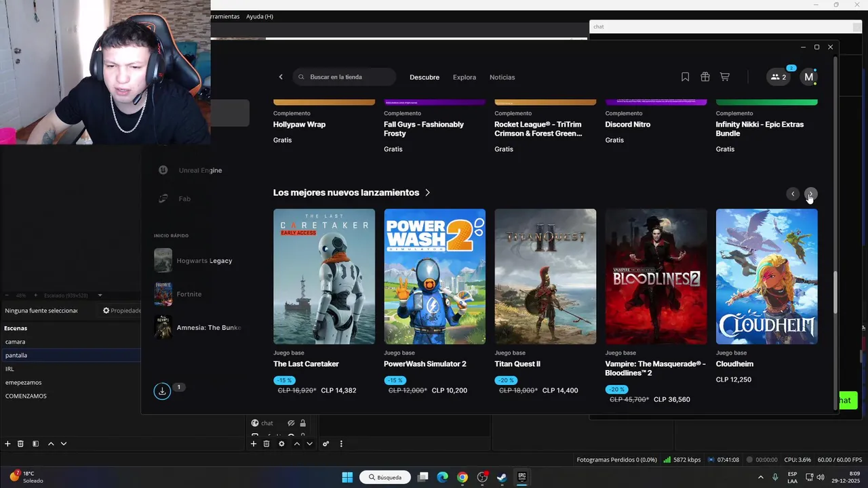868x488 pixels.
Task: Open the OBS preview scaling dropdown arrow
Action: click(x=100, y=296)
